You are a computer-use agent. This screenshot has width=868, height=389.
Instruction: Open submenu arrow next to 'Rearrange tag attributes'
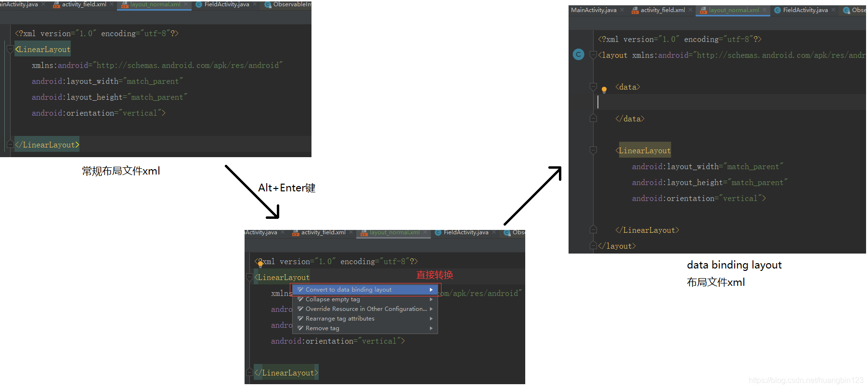click(431, 319)
